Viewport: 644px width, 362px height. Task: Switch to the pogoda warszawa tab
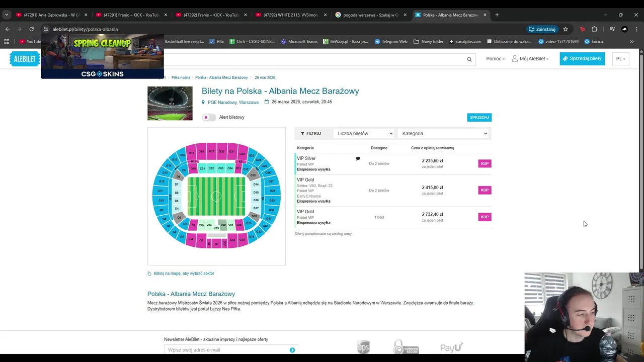point(370,15)
